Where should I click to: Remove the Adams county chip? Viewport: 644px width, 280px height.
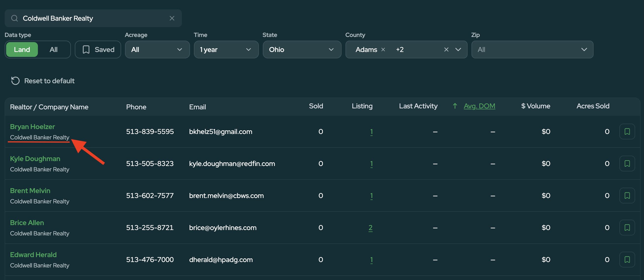point(383,49)
